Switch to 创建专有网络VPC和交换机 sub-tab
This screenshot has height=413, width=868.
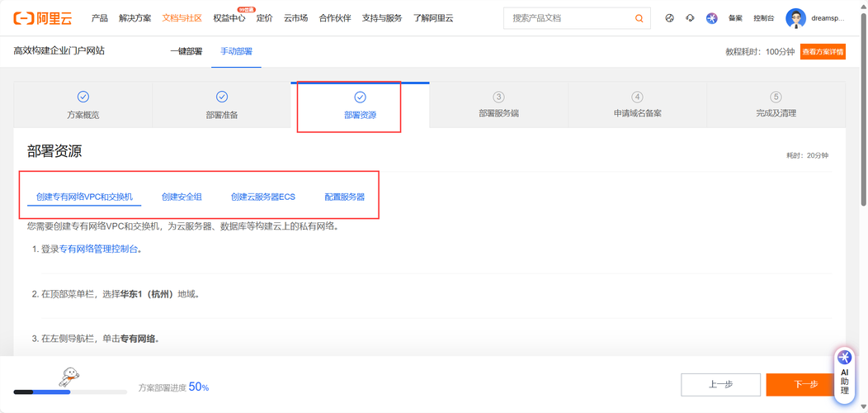[x=84, y=197]
